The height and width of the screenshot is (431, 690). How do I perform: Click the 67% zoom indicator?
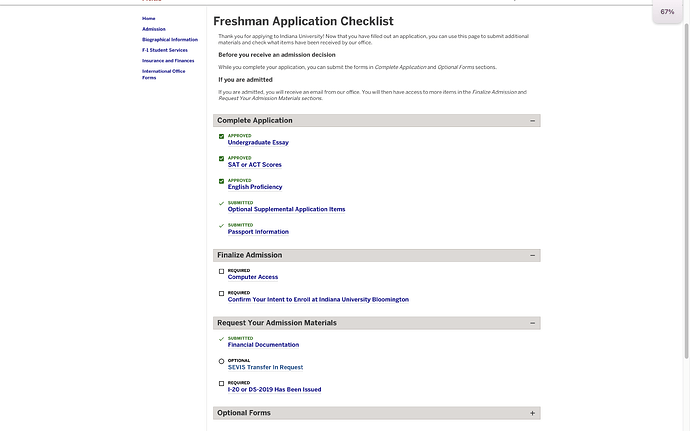tap(667, 11)
